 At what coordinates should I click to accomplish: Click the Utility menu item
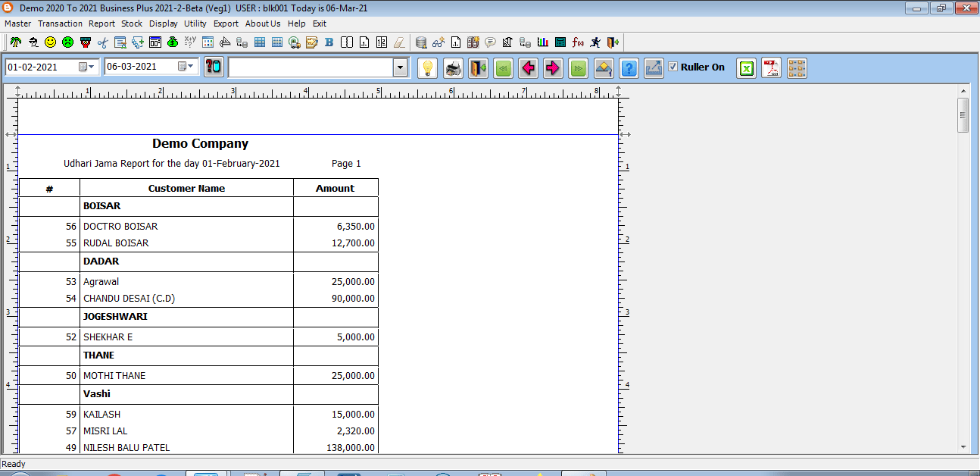(x=195, y=23)
